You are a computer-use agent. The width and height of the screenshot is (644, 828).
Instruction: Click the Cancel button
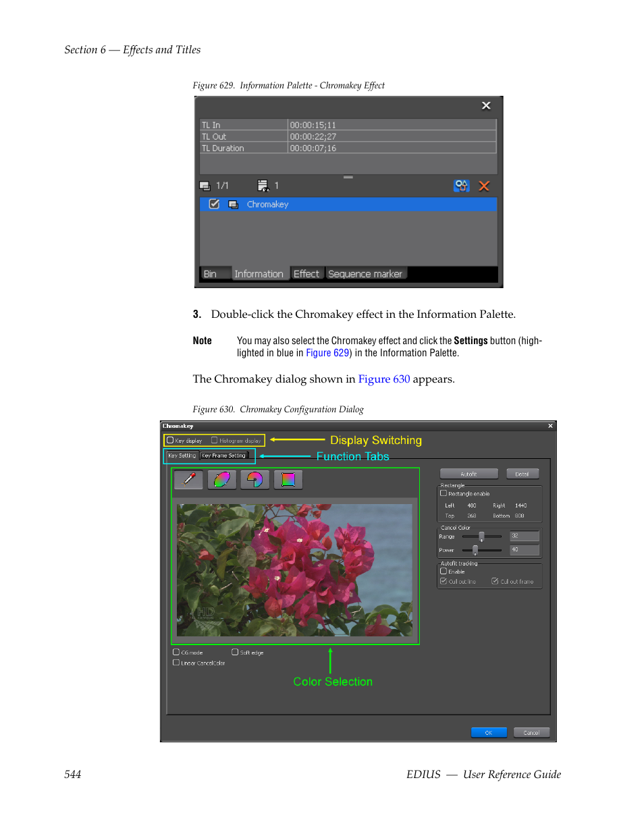[532, 732]
